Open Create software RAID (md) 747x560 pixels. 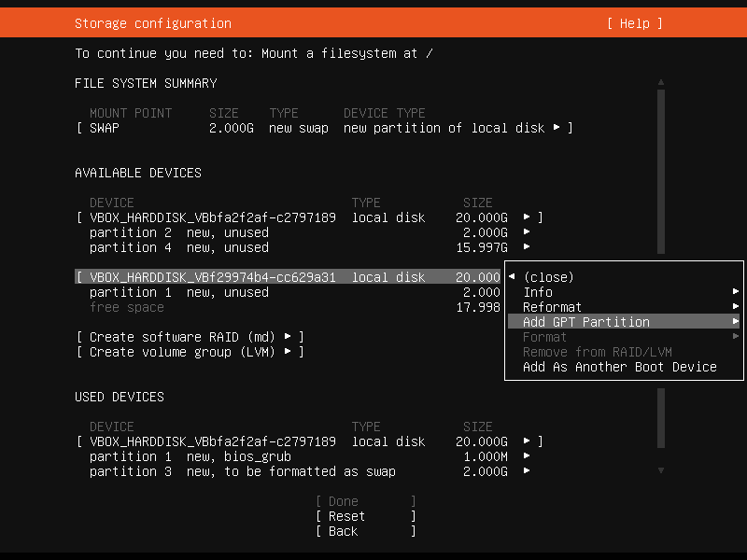click(190, 337)
